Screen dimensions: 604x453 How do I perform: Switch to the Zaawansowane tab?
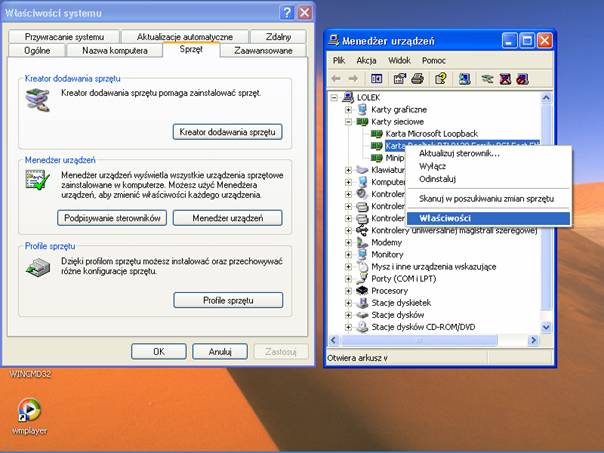point(263,50)
